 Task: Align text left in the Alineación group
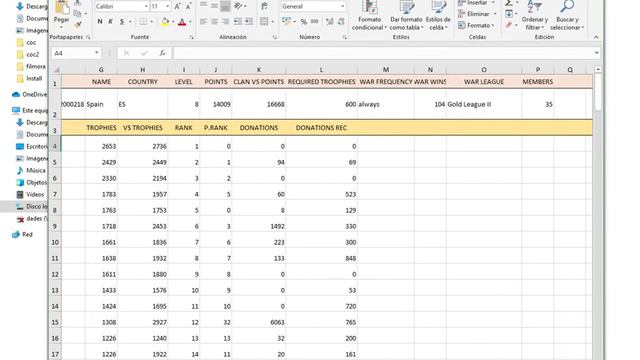(x=203, y=22)
